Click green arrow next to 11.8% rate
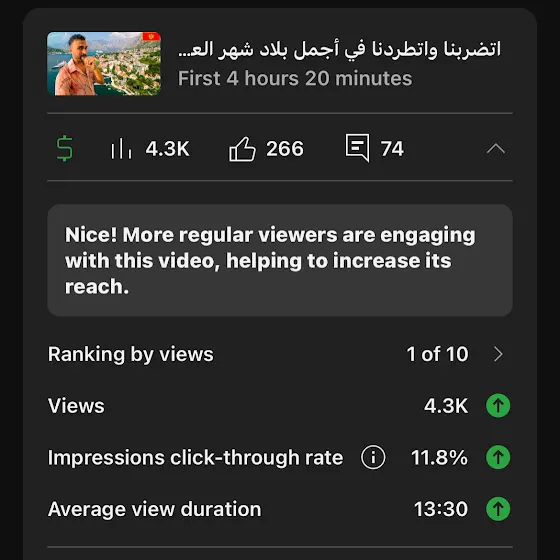Image resolution: width=560 pixels, height=560 pixels. point(498,457)
